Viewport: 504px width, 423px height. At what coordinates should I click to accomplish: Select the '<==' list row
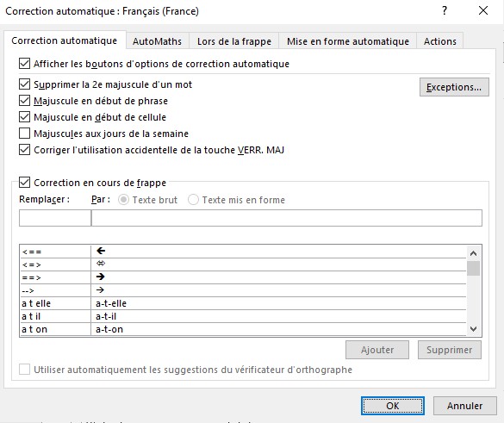tap(243, 252)
